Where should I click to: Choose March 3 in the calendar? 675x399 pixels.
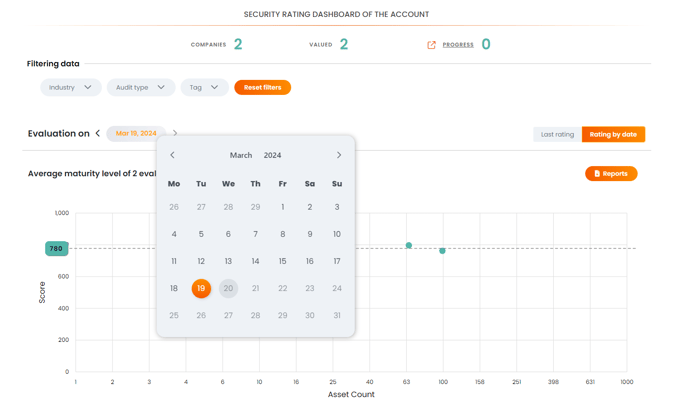pos(337,207)
